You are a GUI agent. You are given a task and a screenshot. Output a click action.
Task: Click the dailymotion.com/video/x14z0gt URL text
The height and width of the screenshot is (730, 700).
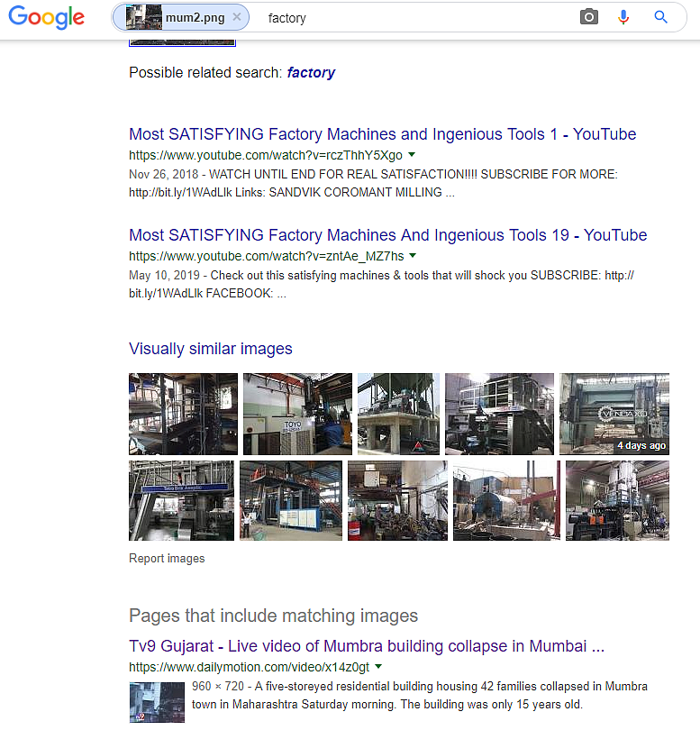249,667
